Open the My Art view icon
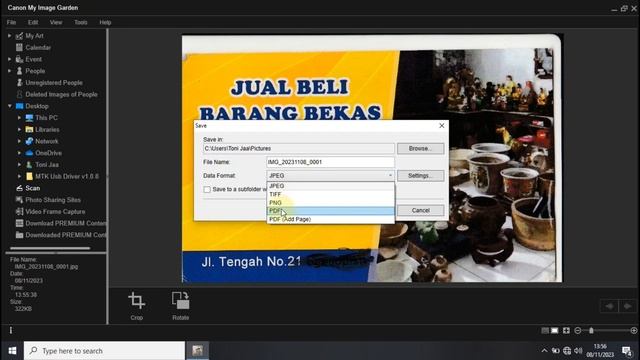The height and width of the screenshot is (360, 640). click(x=19, y=36)
